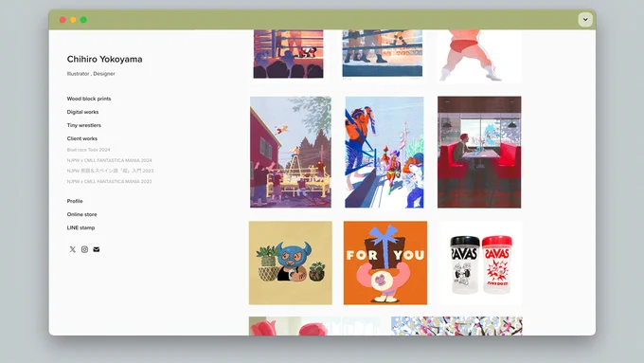Open the backyard wrestling ring artwork
The height and width of the screenshot is (363, 644).
[x=291, y=152]
